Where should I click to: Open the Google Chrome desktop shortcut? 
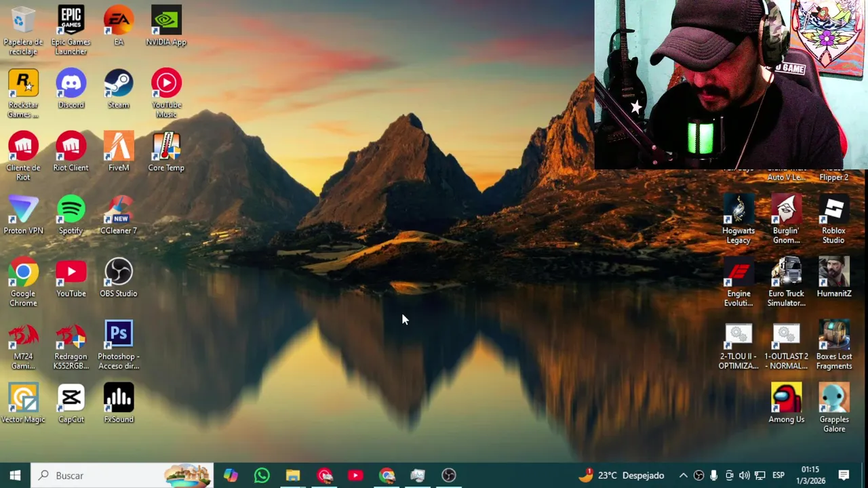tap(23, 283)
